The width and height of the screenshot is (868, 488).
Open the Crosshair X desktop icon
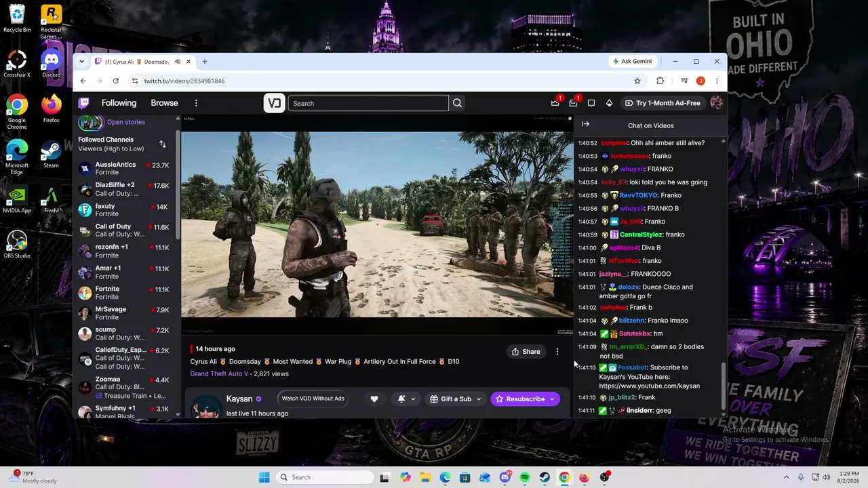tap(17, 64)
